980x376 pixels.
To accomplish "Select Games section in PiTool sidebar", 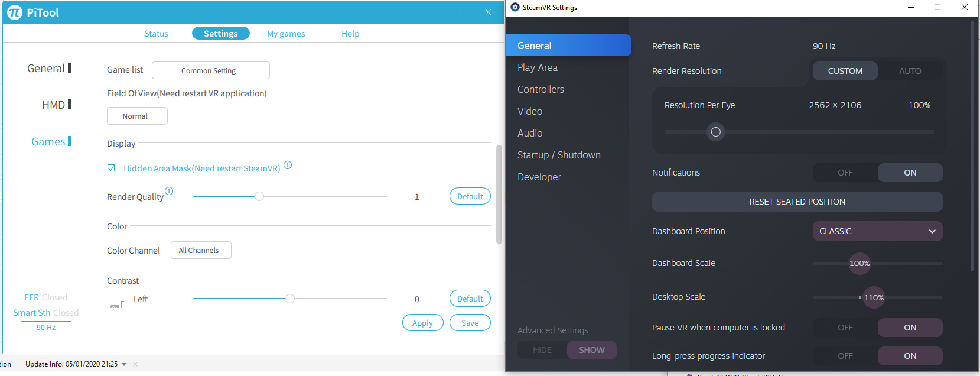I will (51, 142).
